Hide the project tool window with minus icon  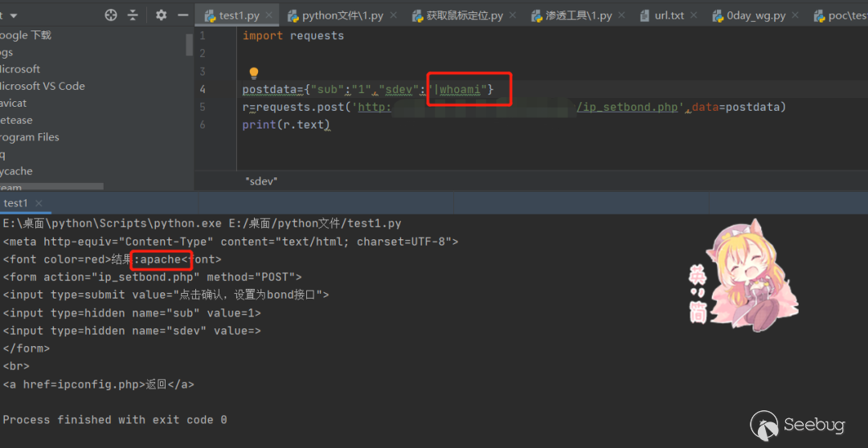click(182, 15)
